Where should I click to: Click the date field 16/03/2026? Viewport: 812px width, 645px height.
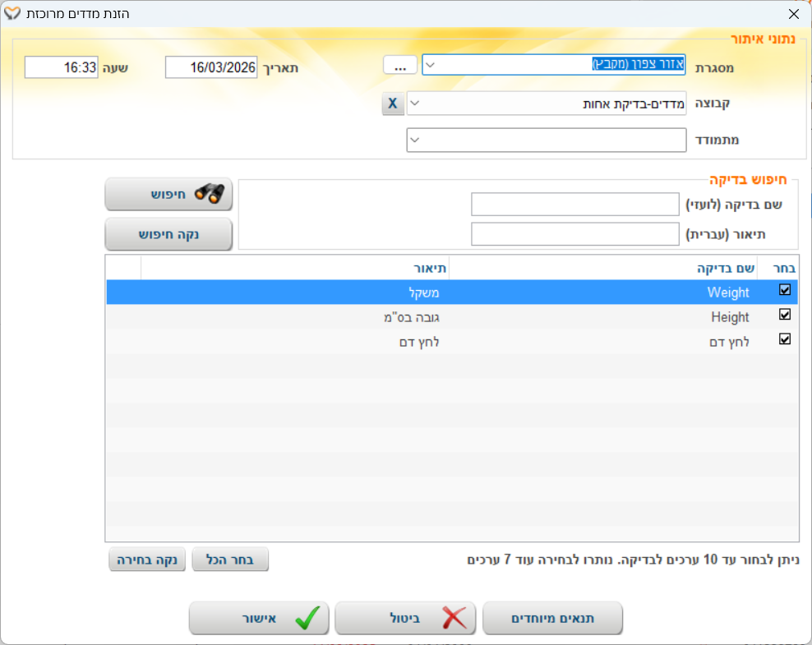pos(211,67)
